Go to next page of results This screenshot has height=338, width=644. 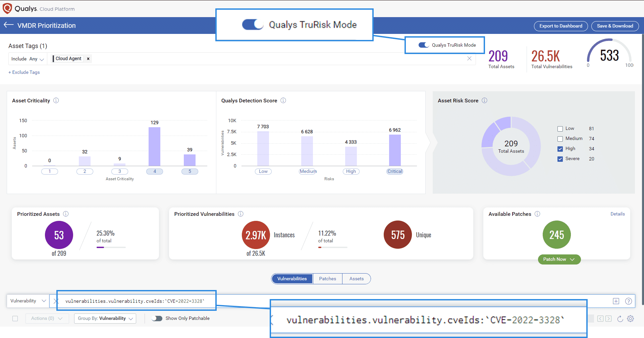[x=608, y=319]
